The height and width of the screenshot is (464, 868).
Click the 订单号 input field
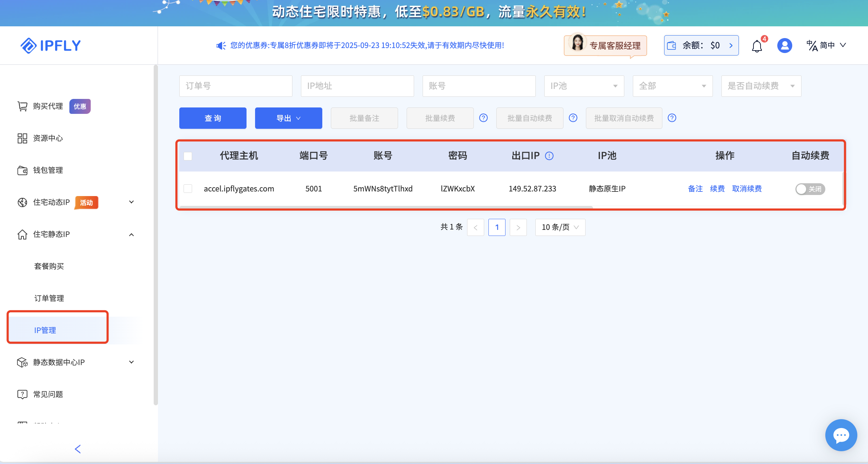tap(235, 86)
